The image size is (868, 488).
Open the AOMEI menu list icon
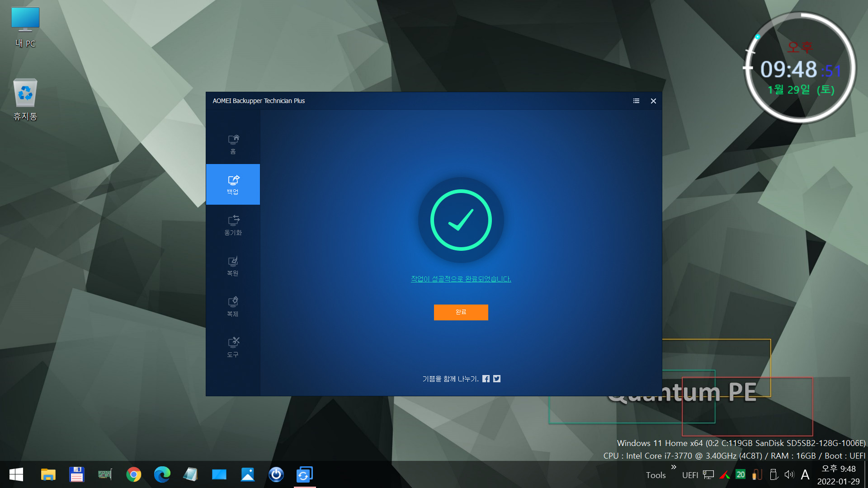636,101
